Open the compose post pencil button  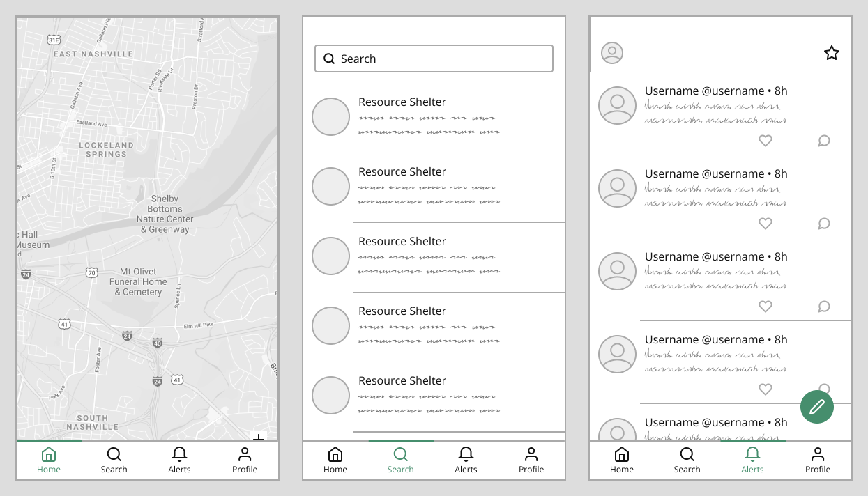pyautogui.click(x=817, y=407)
